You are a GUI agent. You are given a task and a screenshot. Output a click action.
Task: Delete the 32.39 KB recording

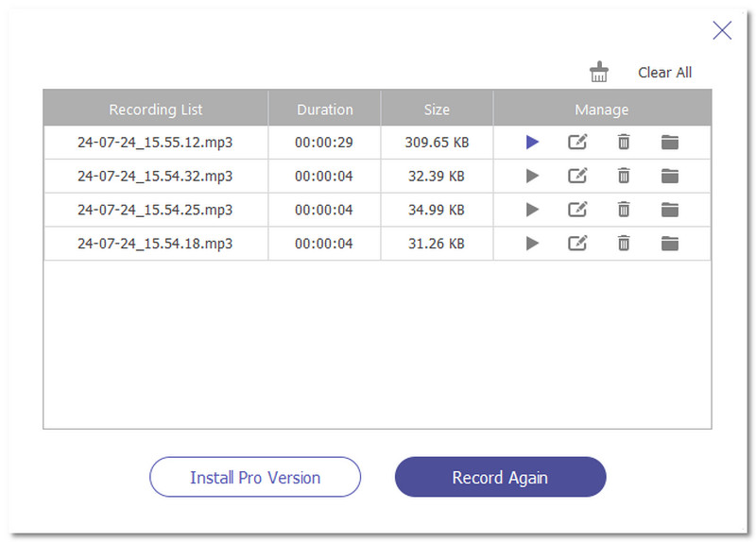click(x=624, y=176)
